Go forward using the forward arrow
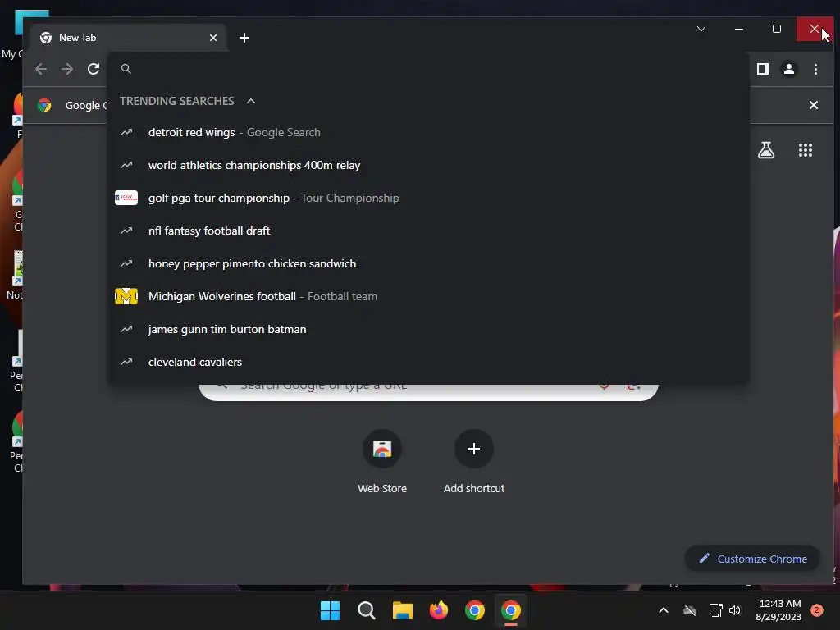Image resolution: width=840 pixels, height=630 pixels. pyautogui.click(x=67, y=69)
